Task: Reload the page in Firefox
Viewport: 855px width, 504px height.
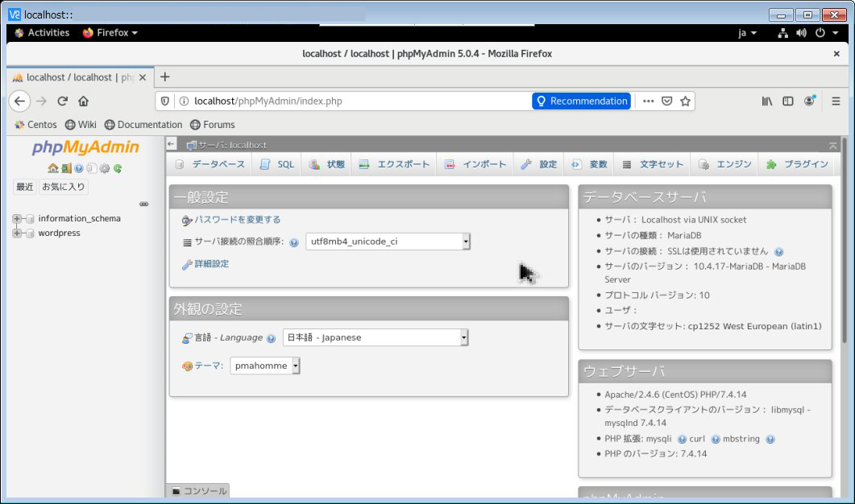Action: pyautogui.click(x=62, y=101)
